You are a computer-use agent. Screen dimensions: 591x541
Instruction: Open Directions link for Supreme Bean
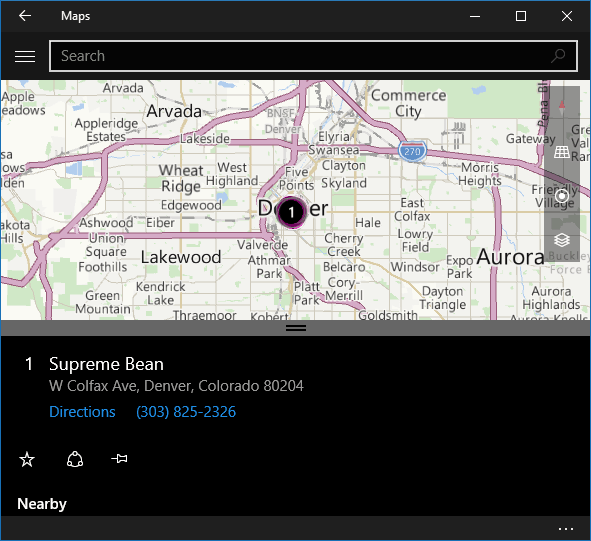[82, 412]
